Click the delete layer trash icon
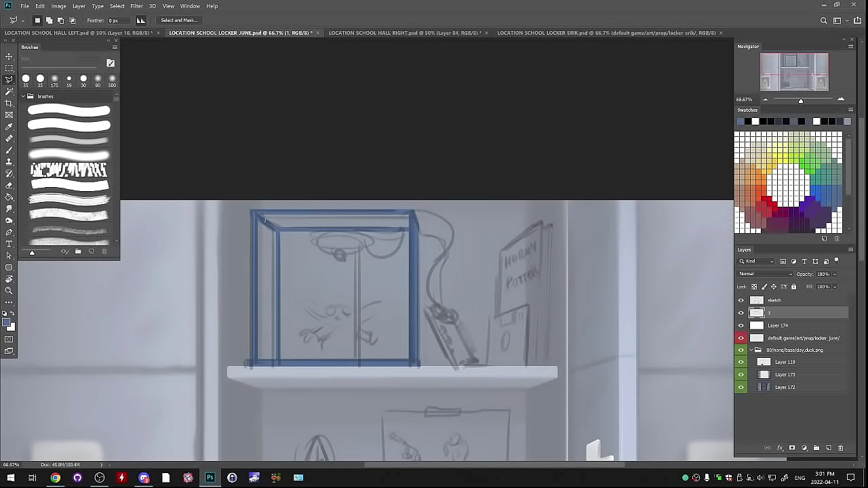Viewport: 868px width, 488px height. [840, 448]
